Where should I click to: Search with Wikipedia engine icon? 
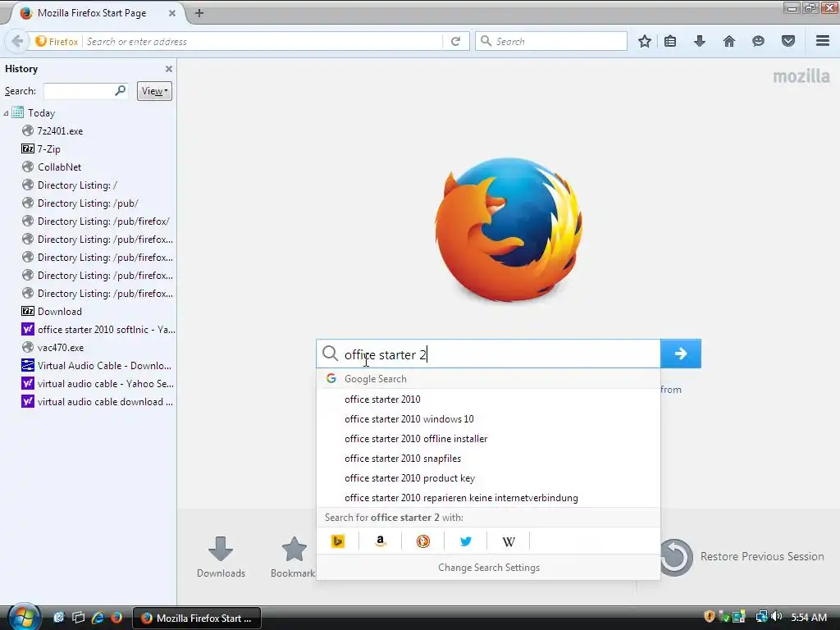[509, 541]
